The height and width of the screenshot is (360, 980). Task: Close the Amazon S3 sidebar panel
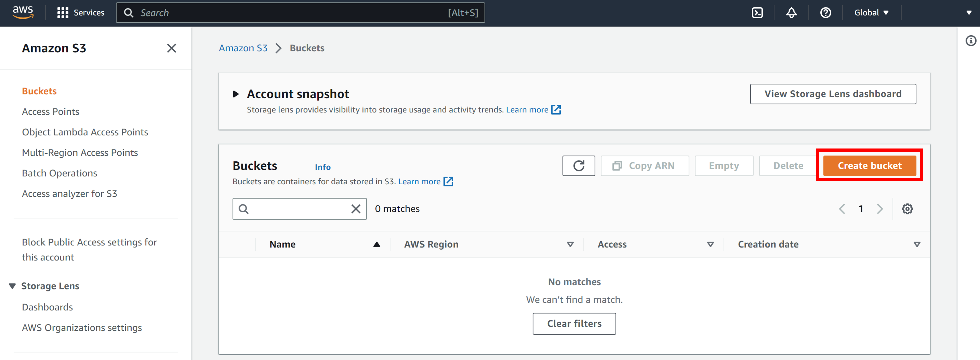[x=171, y=48]
